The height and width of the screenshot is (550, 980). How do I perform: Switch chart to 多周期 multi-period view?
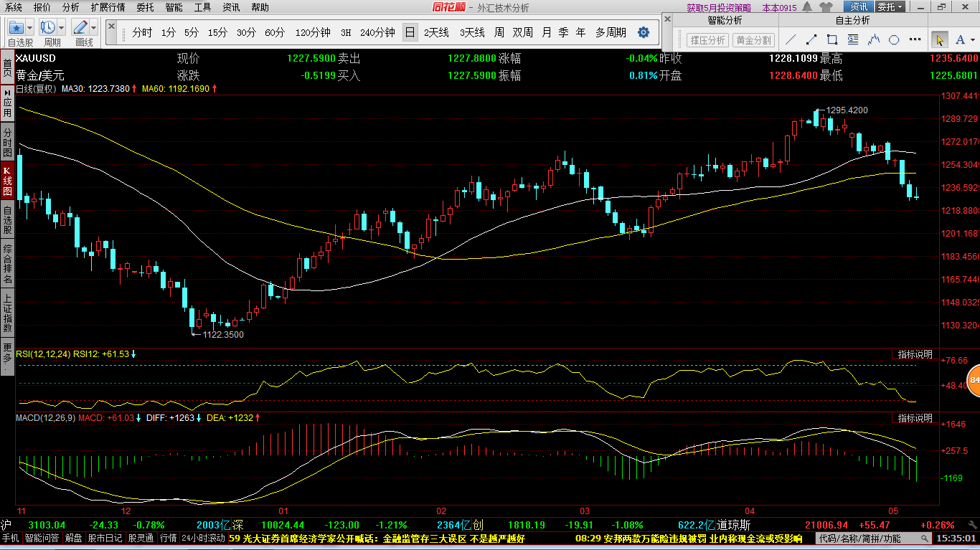pos(611,32)
